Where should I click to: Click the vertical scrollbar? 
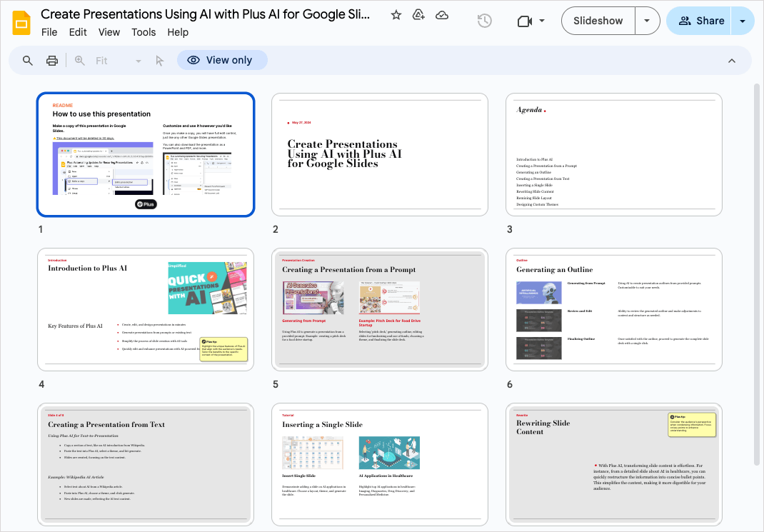tap(756, 274)
